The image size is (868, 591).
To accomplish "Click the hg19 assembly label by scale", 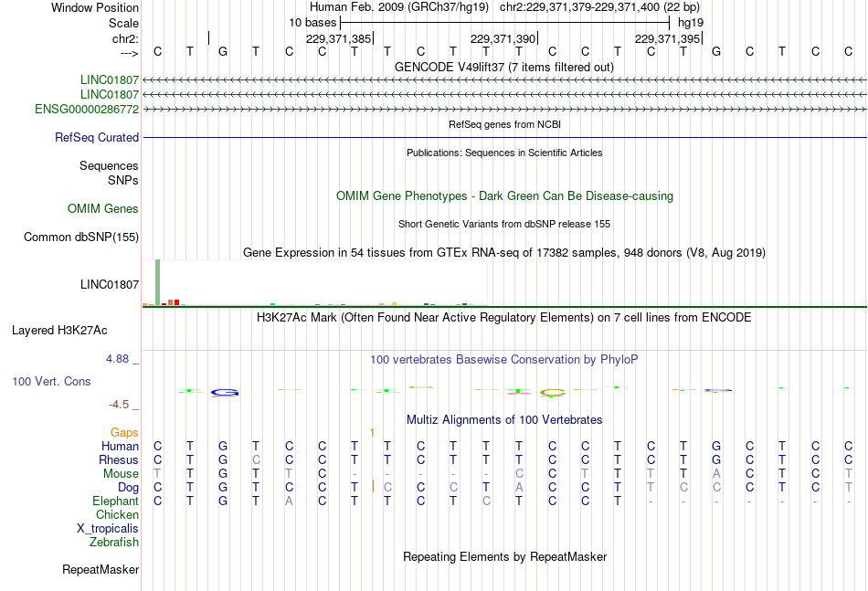I will pos(691,23).
